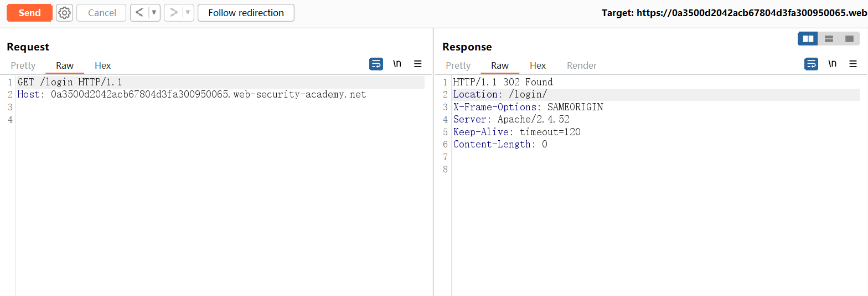Open the Request panel hamburger menu

point(418,64)
